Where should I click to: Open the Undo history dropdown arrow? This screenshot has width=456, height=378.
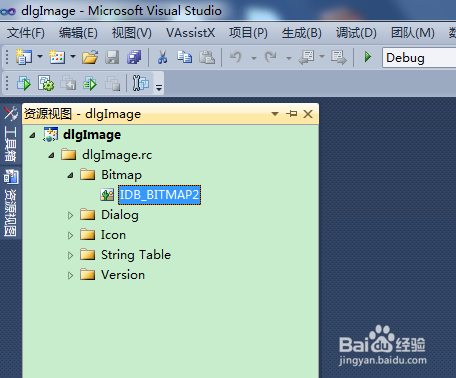[254, 58]
